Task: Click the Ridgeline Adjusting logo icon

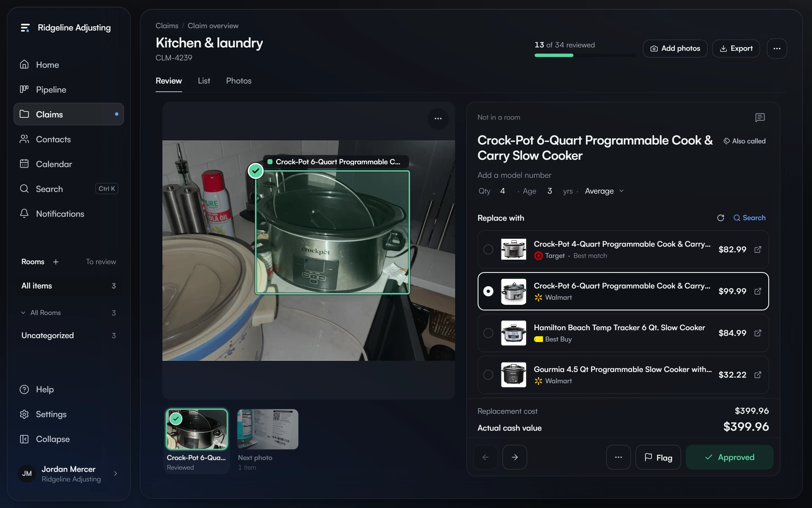Action: [x=25, y=28]
